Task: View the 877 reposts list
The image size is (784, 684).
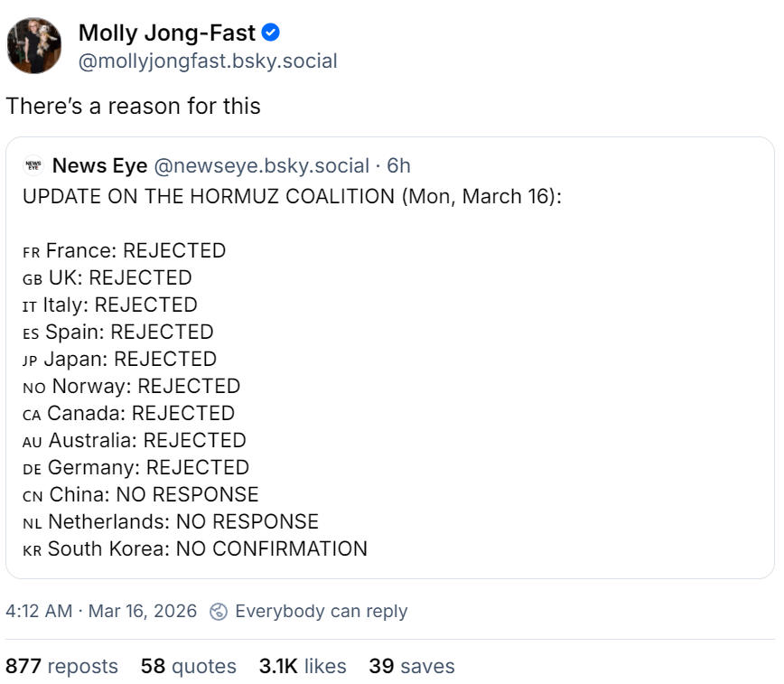Action: (61, 667)
